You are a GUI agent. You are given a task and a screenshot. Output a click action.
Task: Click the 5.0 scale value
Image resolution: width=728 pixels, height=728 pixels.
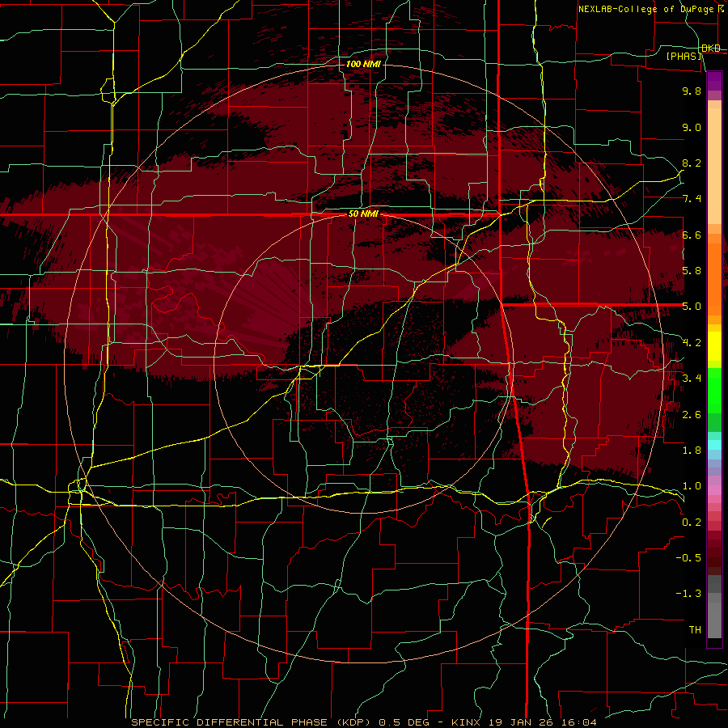692,307
